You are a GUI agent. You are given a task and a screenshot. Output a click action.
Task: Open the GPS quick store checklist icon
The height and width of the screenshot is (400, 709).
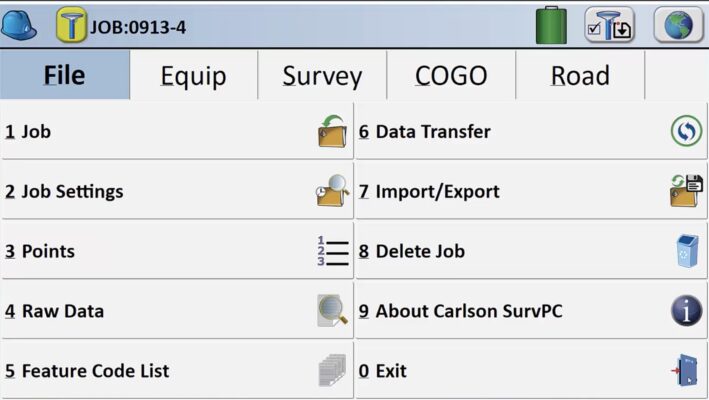(610, 25)
